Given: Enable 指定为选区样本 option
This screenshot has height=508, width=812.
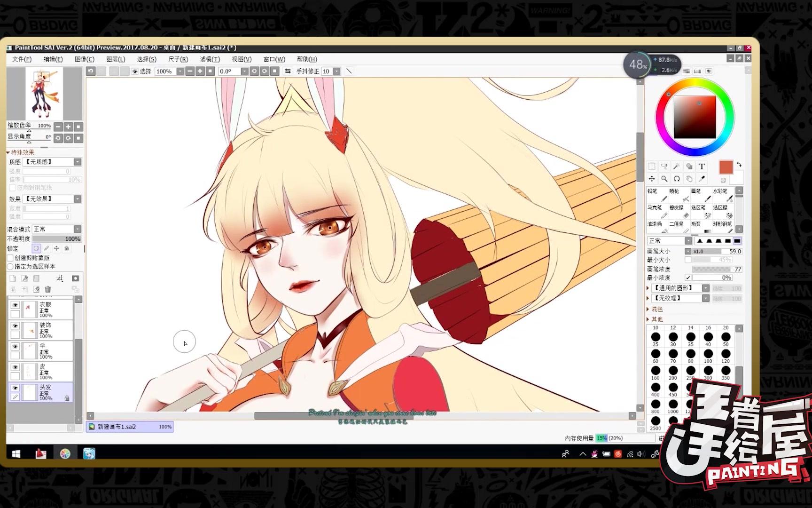Looking at the screenshot, I should point(10,266).
